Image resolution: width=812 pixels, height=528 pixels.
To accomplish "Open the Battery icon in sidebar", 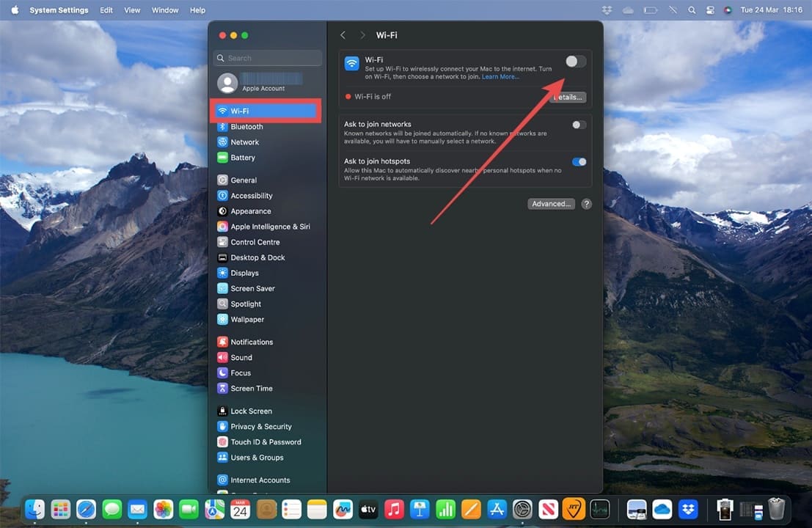I will 222,158.
